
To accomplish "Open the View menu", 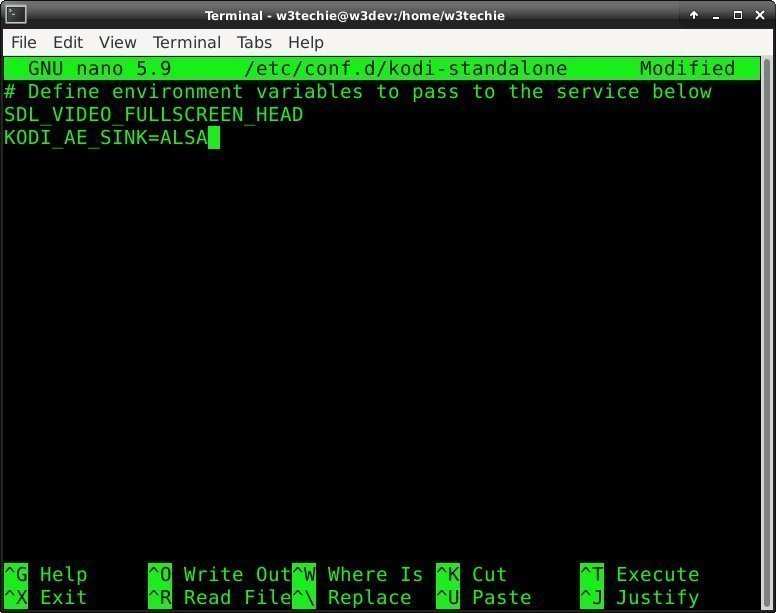I will [x=117, y=43].
